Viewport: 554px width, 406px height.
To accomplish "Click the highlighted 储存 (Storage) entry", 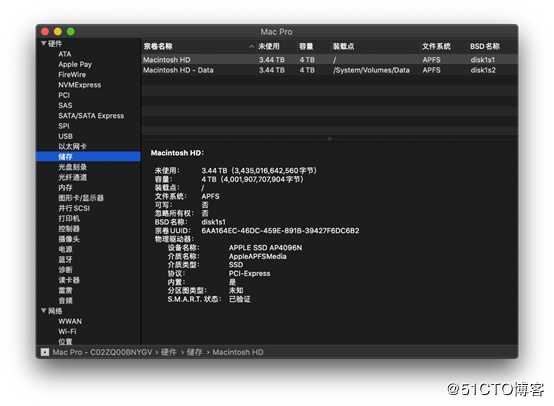I will point(88,157).
